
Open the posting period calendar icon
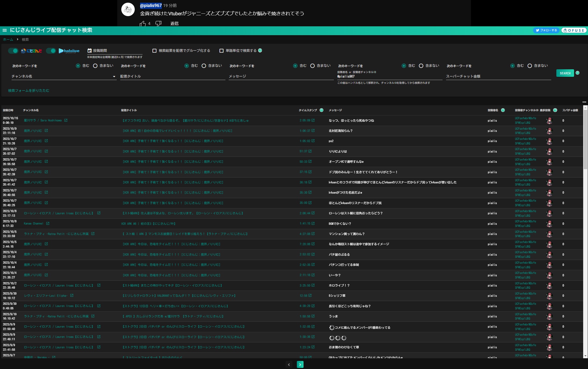[x=90, y=50]
